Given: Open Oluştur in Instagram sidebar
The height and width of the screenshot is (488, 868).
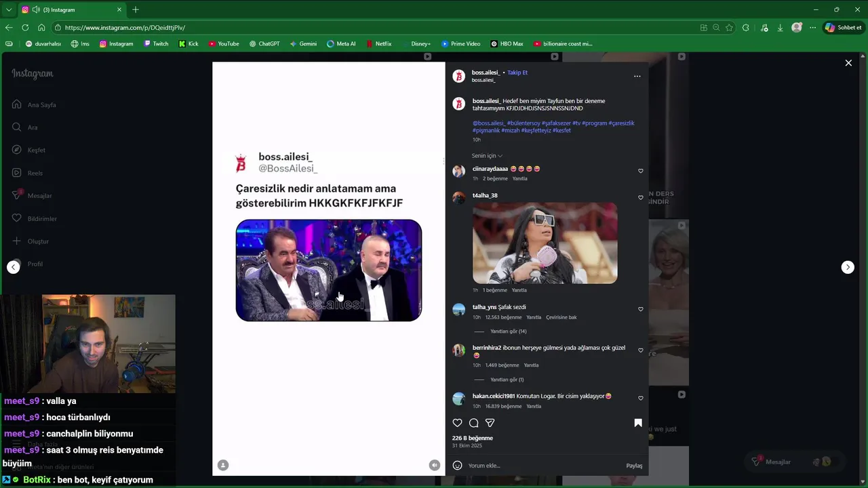Looking at the screenshot, I should pos(31,241).
